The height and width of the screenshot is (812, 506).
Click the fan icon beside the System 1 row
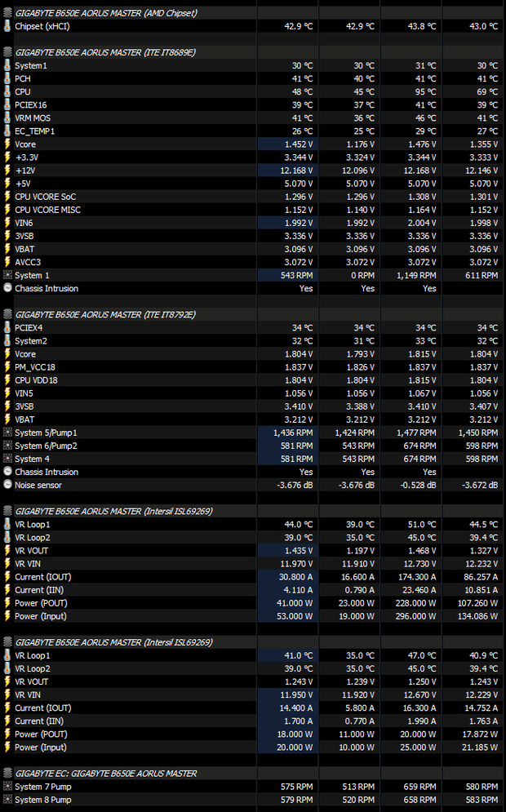point(7,275)
